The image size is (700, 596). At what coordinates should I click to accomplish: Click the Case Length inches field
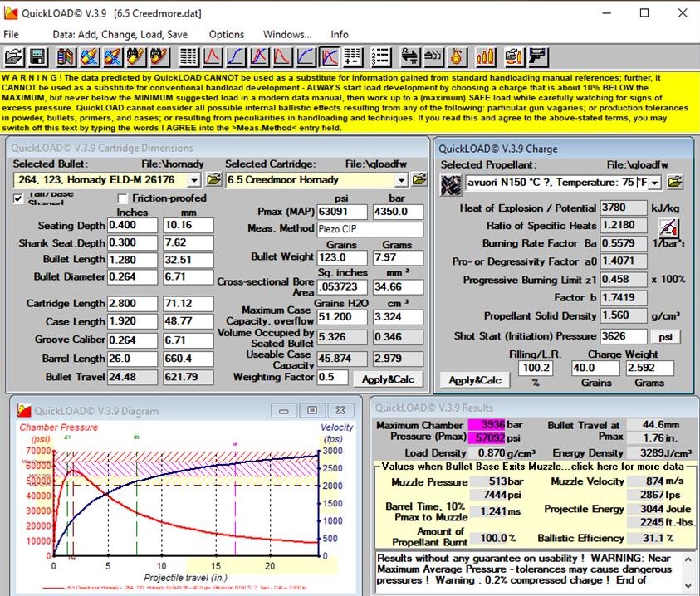[133, 321]
